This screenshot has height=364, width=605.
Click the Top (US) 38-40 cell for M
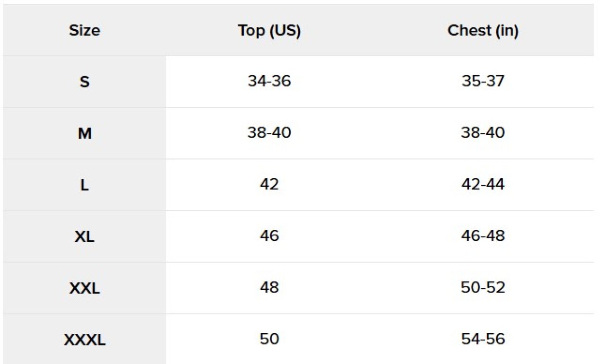coord(269,133)
